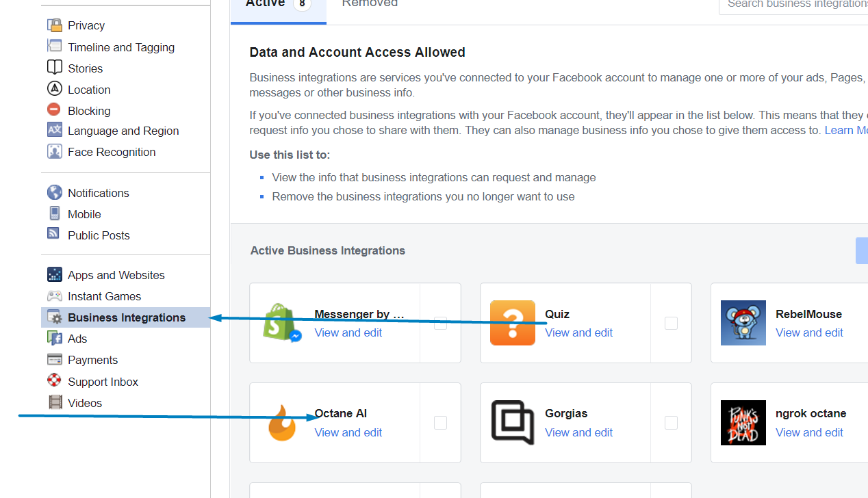This screenshot has width=868, height=498.
Task: Tick the Messenger by Shopify integration checkbox
Action: coord(440,323)
